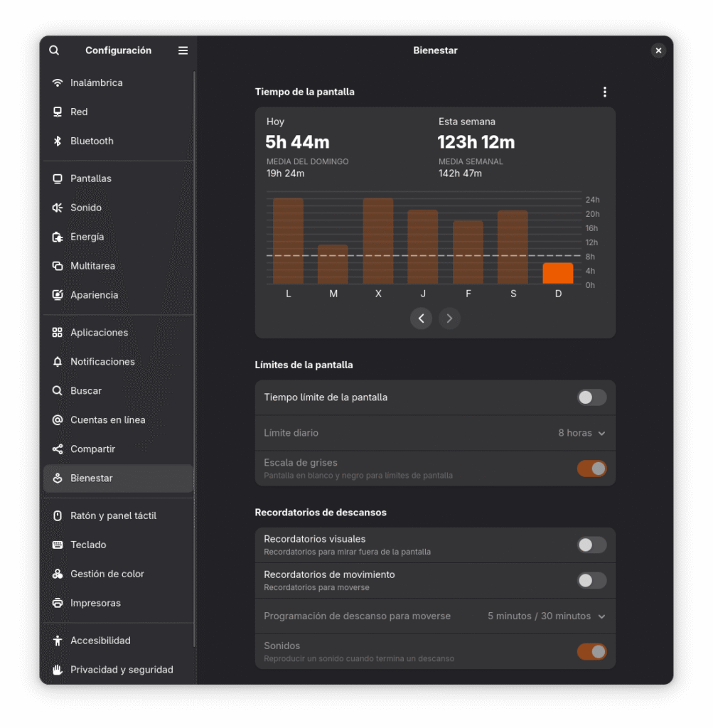713x728 pixels.
Task: Go to the Inalámbrica settings panel
Action: (x=97, y=82)
